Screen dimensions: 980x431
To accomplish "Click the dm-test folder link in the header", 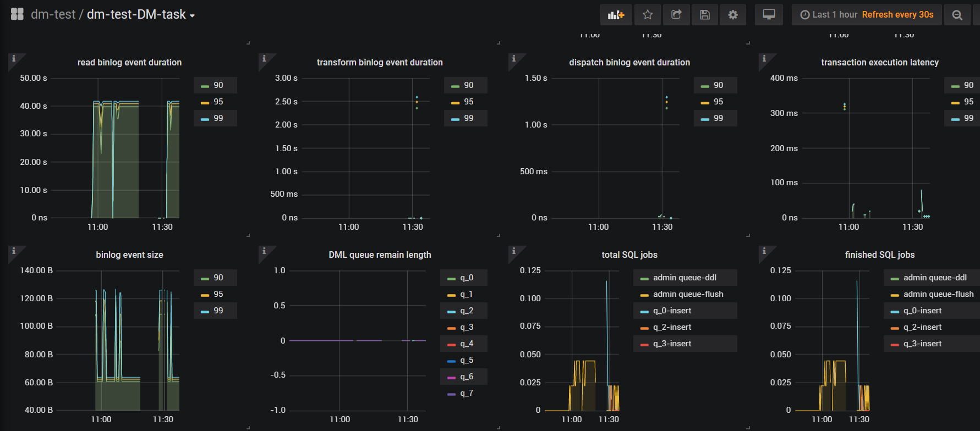I will click(53, 14).
